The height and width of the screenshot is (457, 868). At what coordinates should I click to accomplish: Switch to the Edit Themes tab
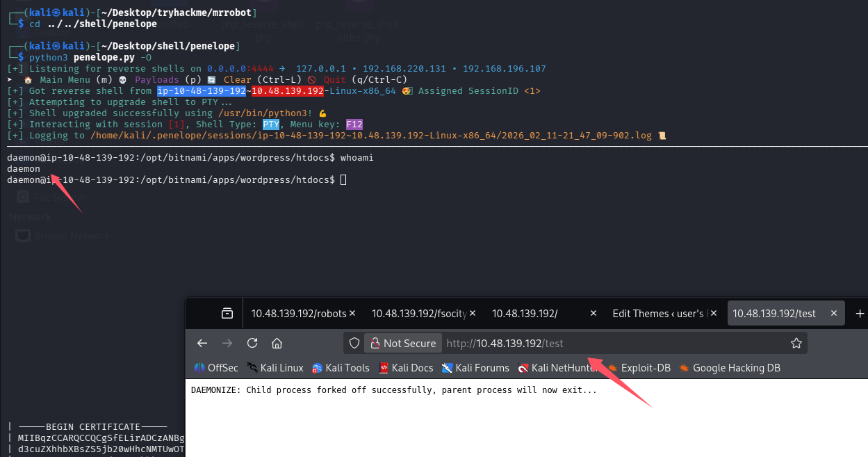pos(657,314)
